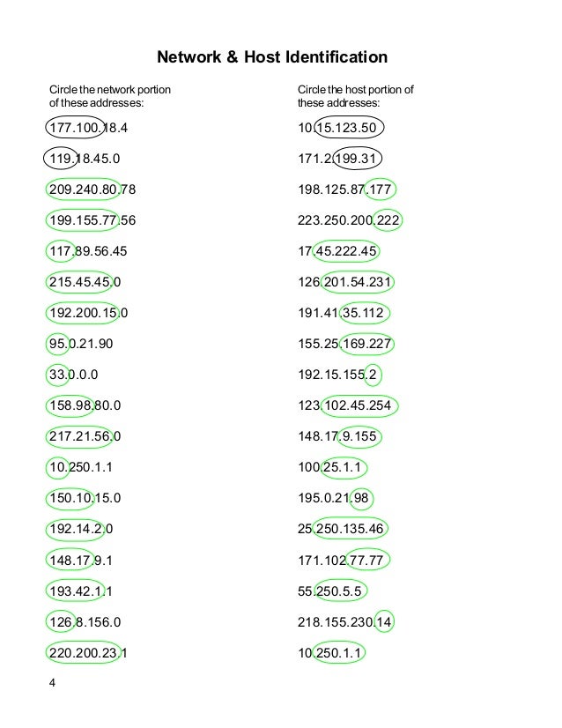562x728 pixels.
Task: Click the address 177.100.18.4
Action: pos(88,128)
